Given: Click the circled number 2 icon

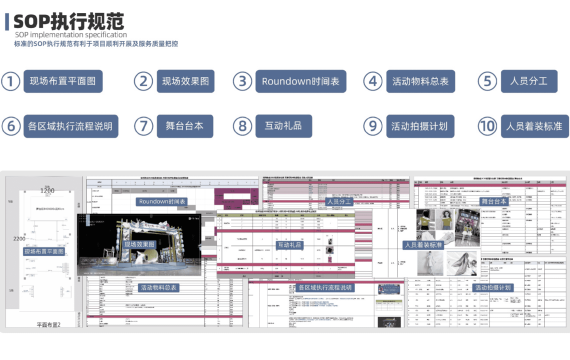Looking at the screenshot, I should click(x=144, y=81).
